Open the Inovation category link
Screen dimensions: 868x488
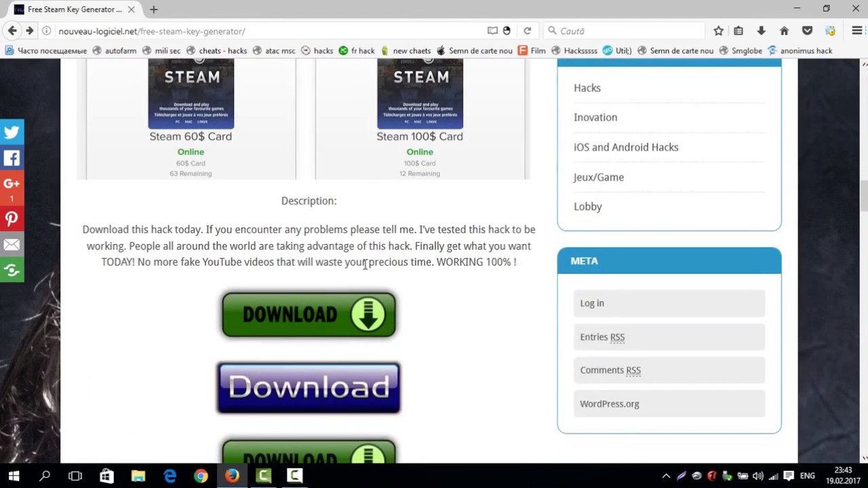595,117
